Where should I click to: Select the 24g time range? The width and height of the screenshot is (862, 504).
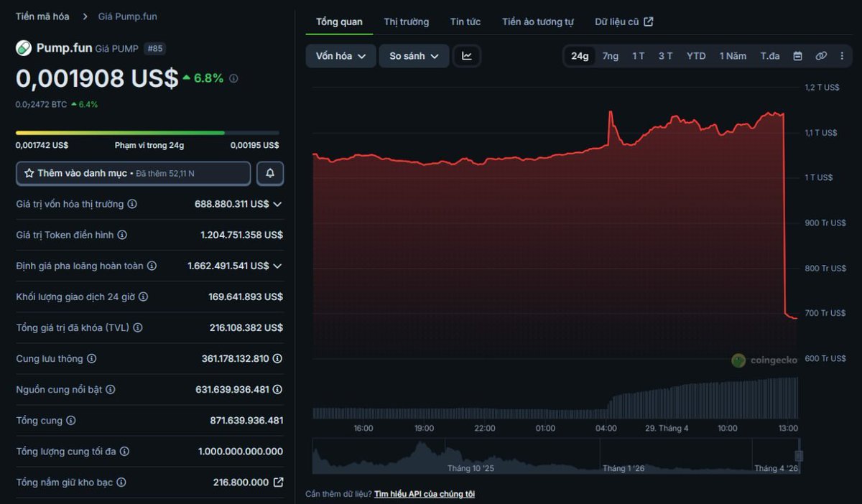click(580, 56)
